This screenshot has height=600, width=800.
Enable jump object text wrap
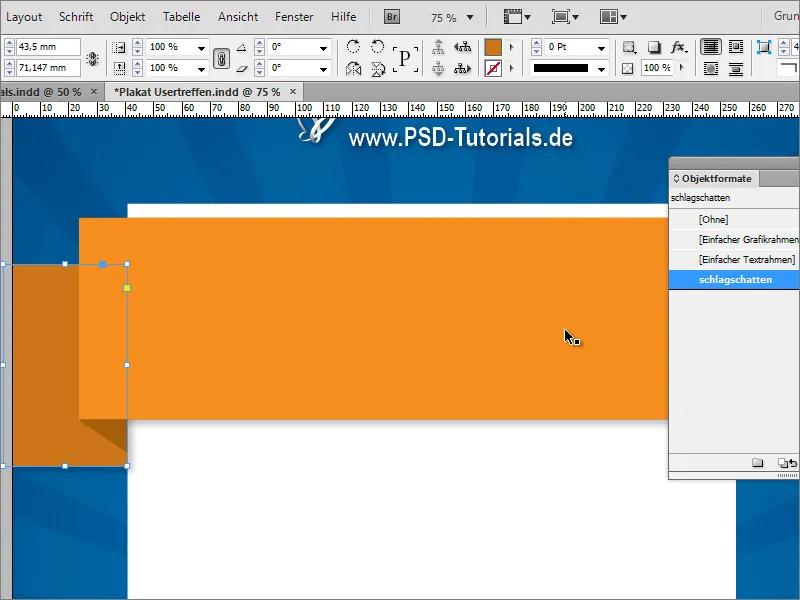(x=736, y=68)
